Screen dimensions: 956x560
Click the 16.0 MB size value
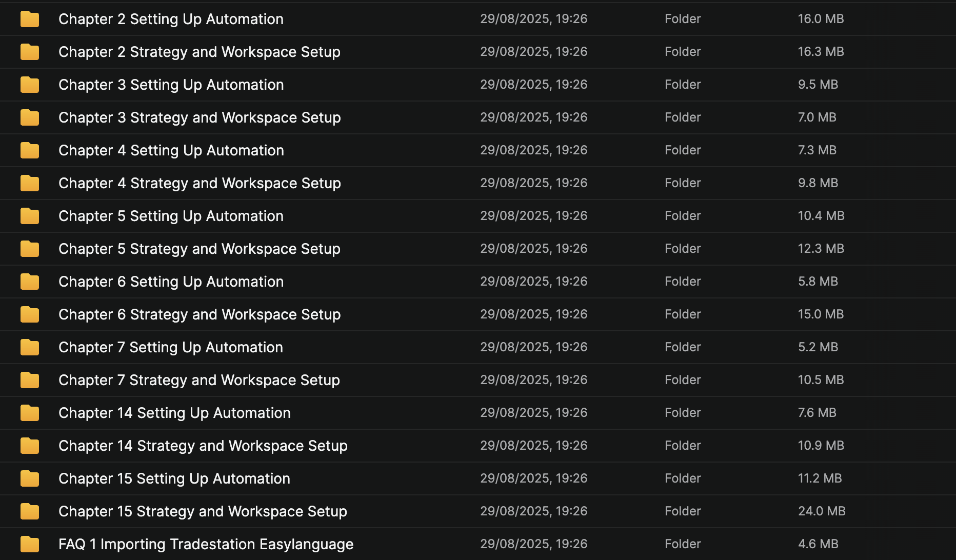pos(821,19)
